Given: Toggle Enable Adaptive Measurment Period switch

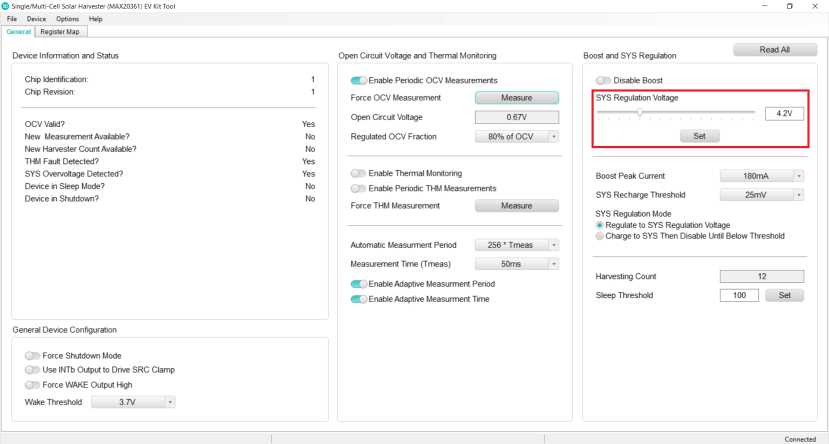Looking at the screenshot, I should (x=359, y=284).
